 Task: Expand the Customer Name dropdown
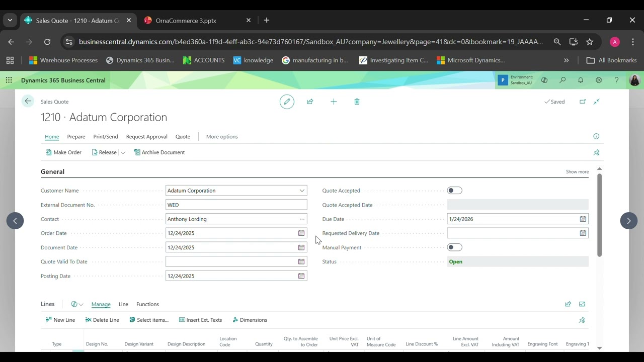coord(302,191)
